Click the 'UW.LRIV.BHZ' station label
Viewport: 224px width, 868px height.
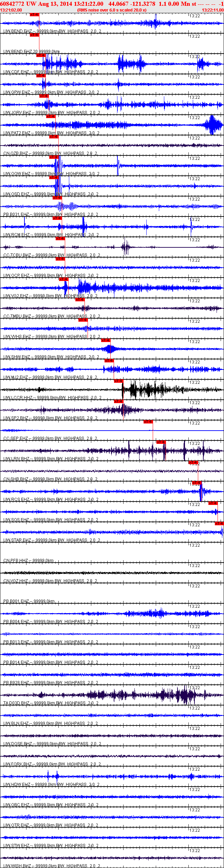coord(17,459)
